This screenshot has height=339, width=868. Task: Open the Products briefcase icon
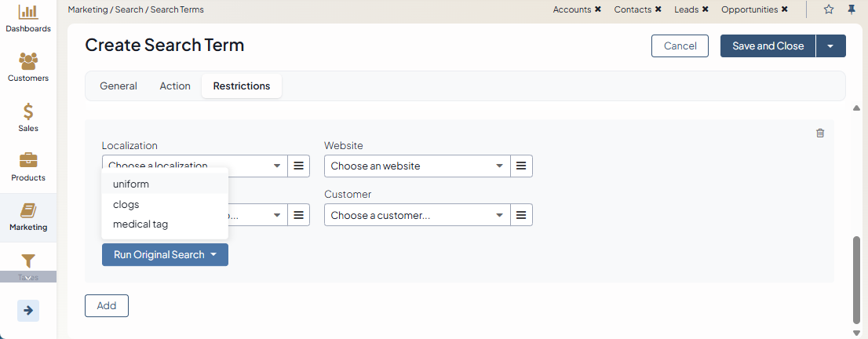coord(28,161)
